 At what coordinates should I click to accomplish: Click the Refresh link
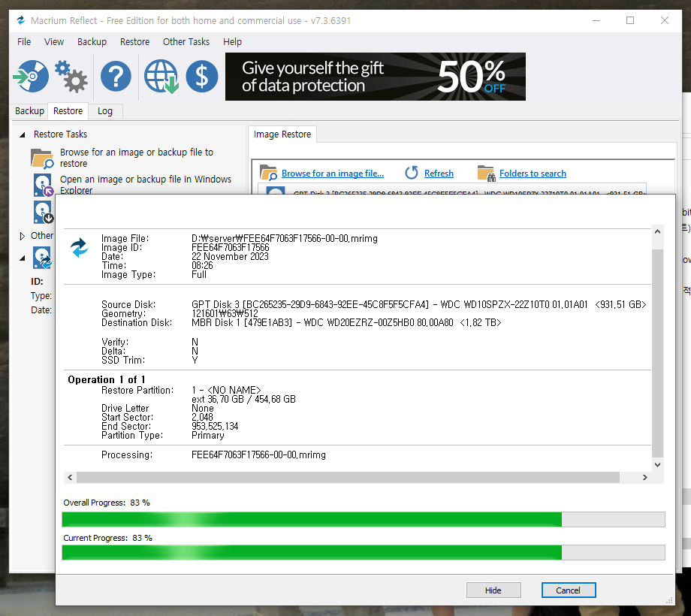coord(439,174)
